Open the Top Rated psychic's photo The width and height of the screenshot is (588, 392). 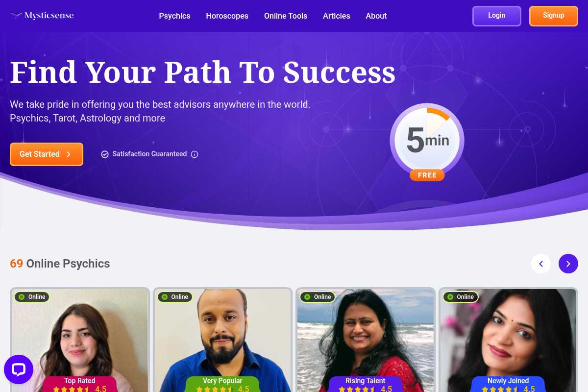80,340
